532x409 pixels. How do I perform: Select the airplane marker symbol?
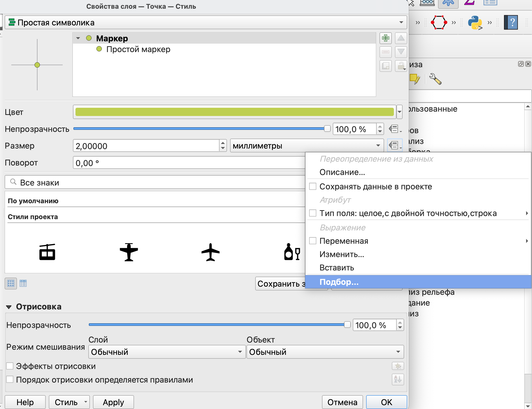(x=210, y=252)
